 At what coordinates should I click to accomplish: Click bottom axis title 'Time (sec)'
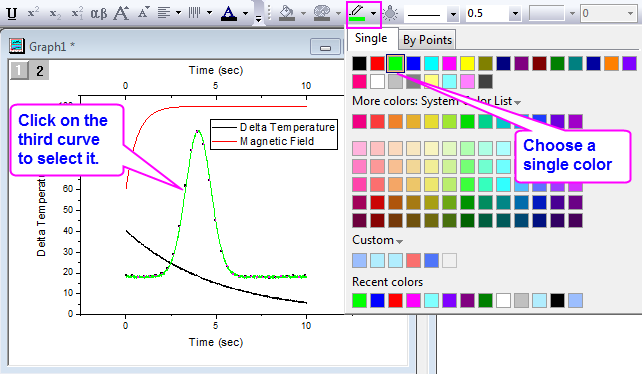pyautogui.click(x=216, y=342)
